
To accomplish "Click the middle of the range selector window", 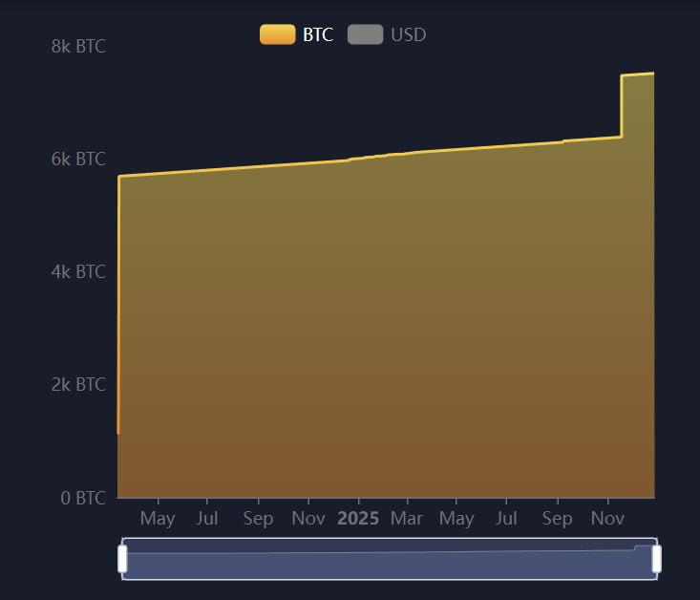I will (x=390, y=559).
